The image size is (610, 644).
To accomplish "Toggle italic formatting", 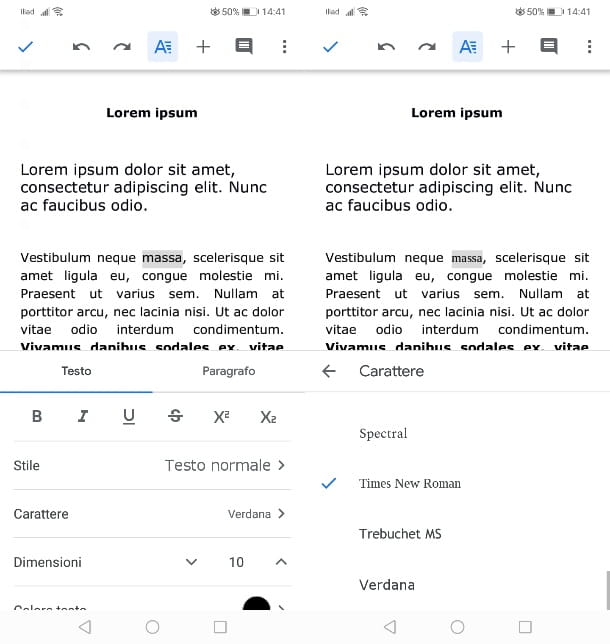I will pos(83,416).
